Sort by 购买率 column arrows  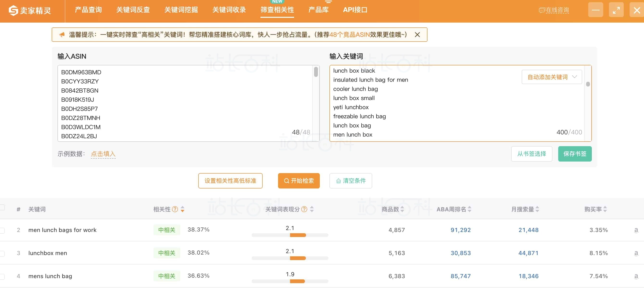point(605,209)
